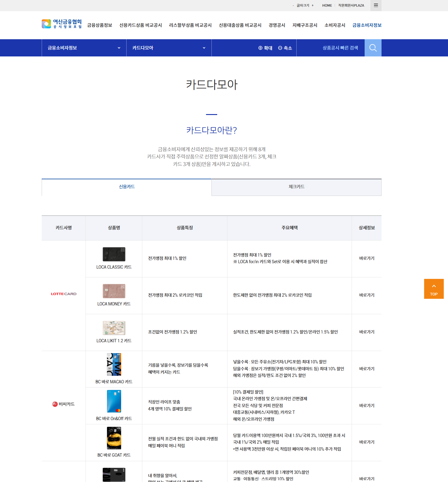The height and width of the screenshot is (482, 448).
Task: Click the 상품공시 빠른 검색 field
Action: point(330,48)
